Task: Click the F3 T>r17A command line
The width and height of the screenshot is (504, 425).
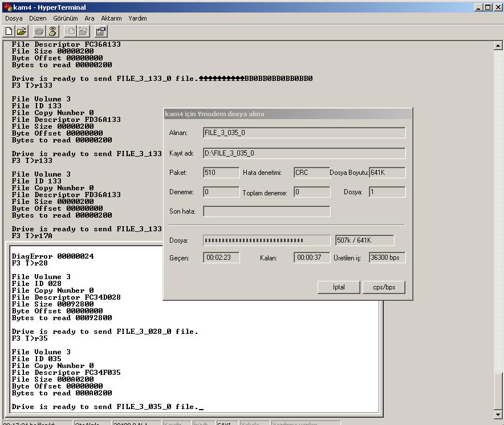Action: pos(32,236)
